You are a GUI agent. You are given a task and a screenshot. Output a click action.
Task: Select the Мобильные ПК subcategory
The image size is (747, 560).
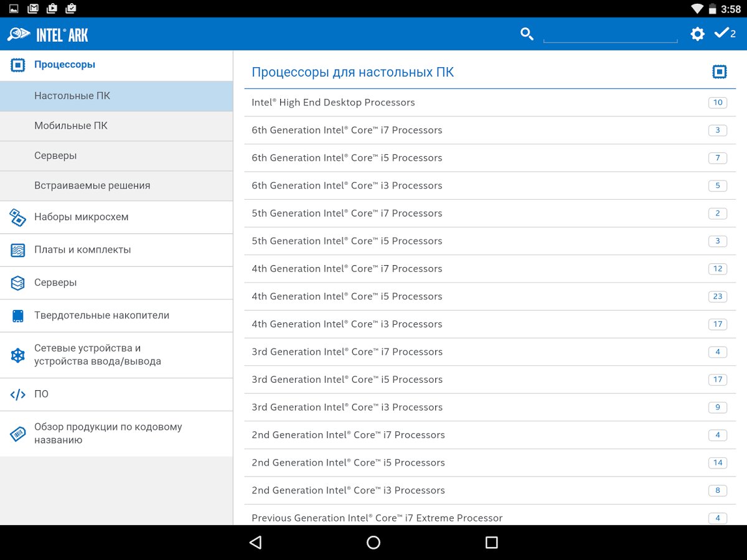tap(71, 126)
